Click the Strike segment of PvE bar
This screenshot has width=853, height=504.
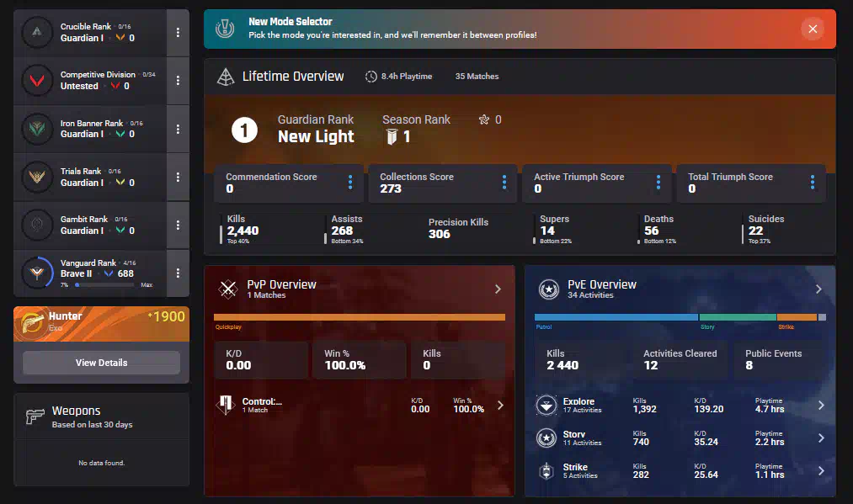pos(797,317)
